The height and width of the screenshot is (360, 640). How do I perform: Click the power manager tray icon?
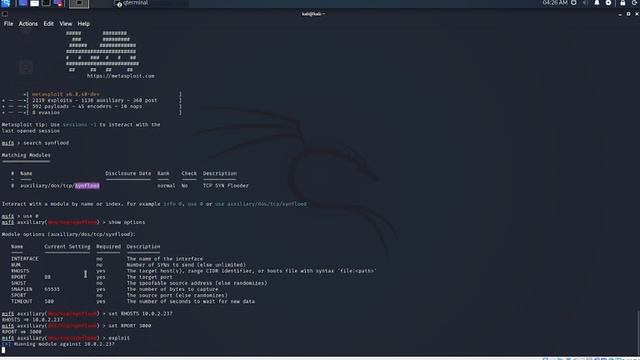point(609,3)
